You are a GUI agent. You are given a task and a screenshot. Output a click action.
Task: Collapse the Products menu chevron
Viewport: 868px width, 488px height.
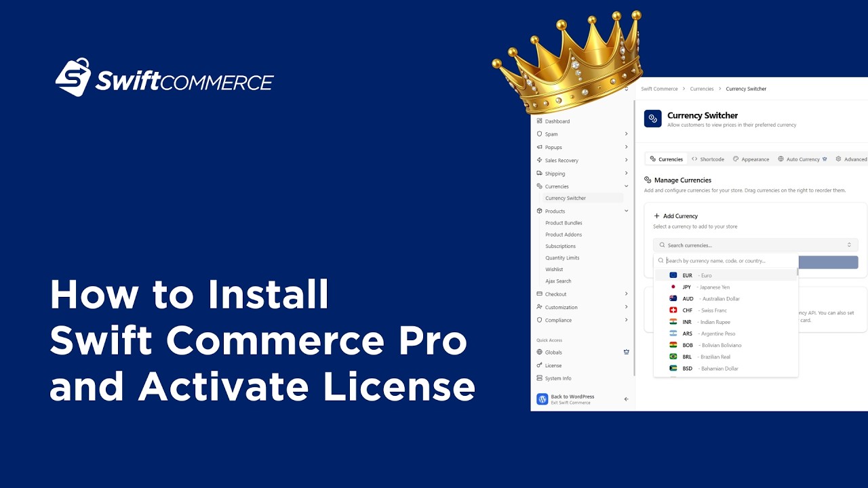pyautogui.click(x=627, y=211)
